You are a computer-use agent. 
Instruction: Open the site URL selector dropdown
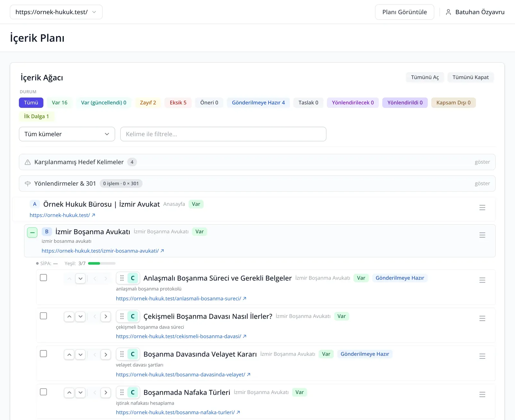click(x=56, y=12)
